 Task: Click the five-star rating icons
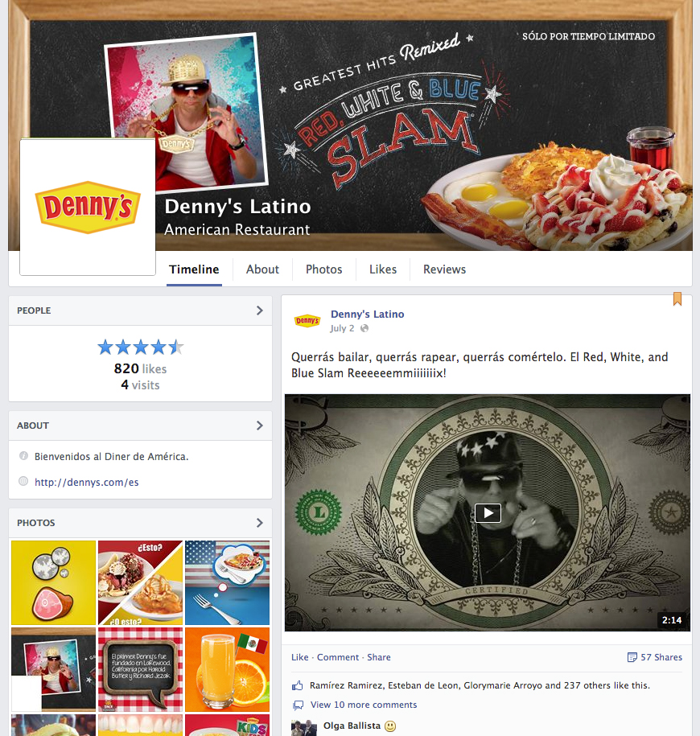140,347
